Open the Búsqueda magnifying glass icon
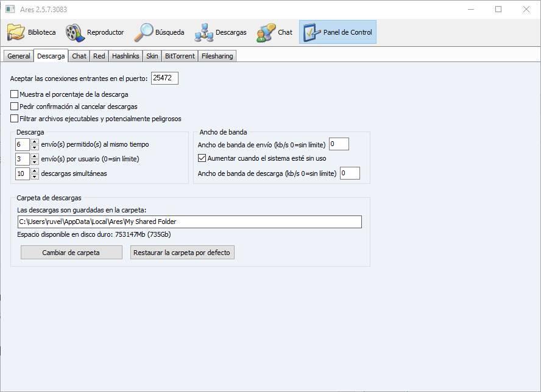 pos(143,32)
